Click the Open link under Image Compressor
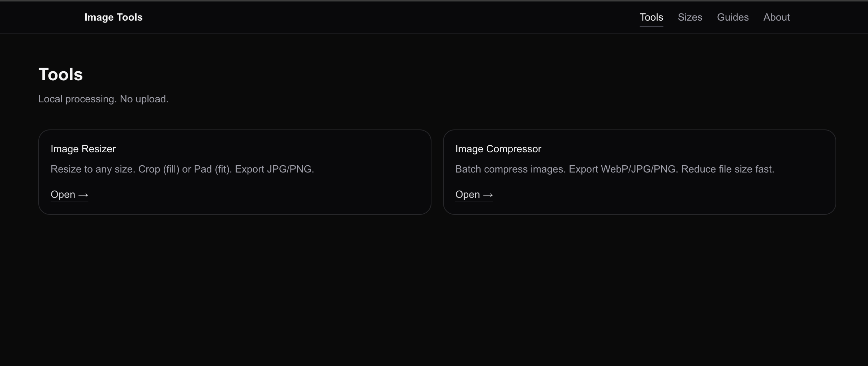Screen dimensions: 868x366 click(468, 195)
